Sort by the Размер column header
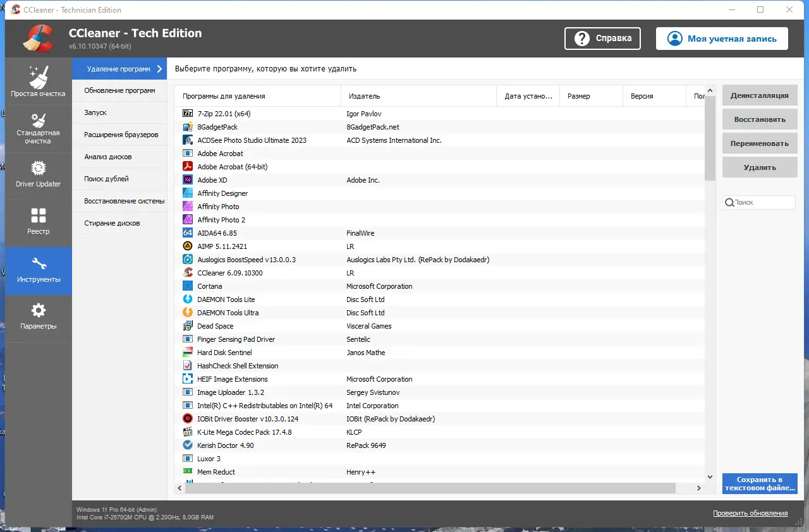 (x=592, y=96)
